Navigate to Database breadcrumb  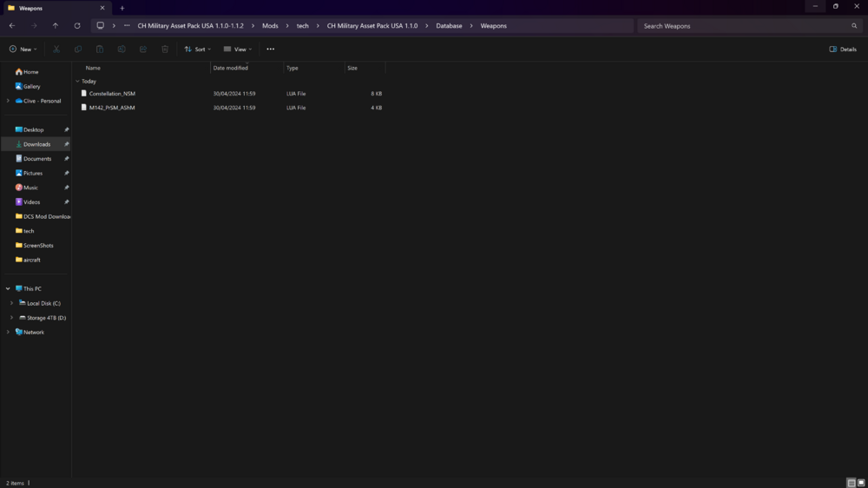449,25
